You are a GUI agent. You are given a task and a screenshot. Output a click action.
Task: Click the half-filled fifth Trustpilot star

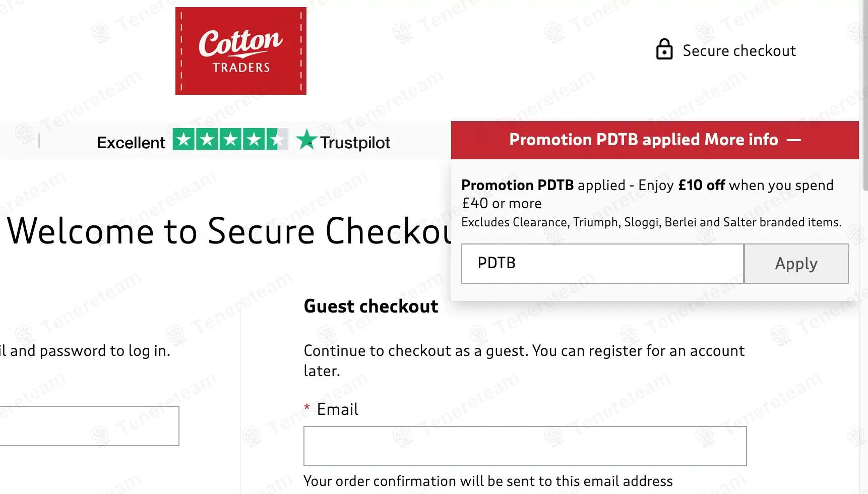tap(277, 140)
